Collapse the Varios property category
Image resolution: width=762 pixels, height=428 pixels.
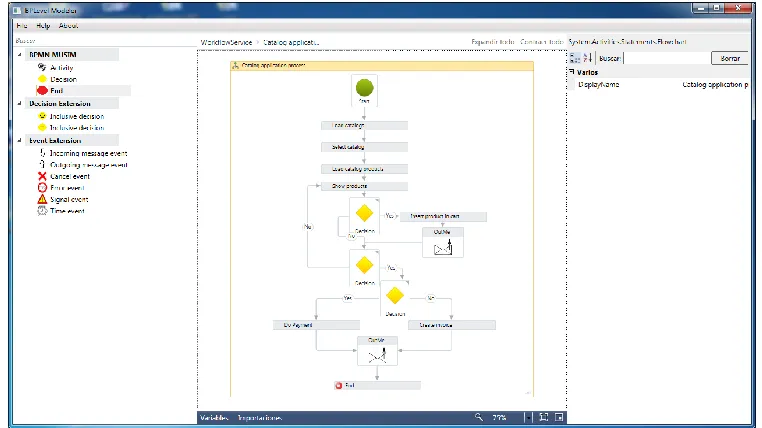pos(572,72)
